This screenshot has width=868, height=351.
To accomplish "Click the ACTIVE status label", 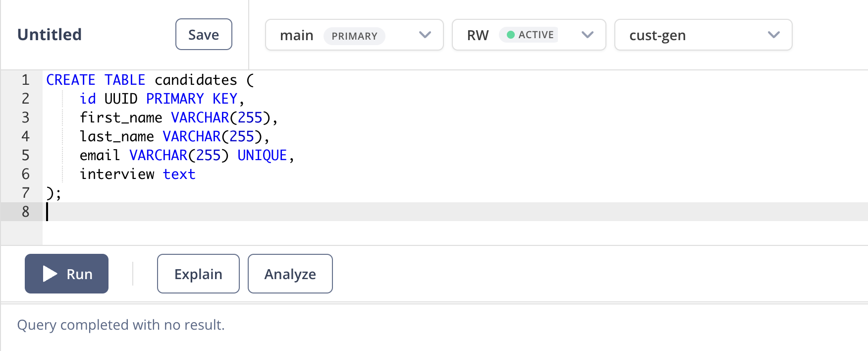I will point(536,35).
